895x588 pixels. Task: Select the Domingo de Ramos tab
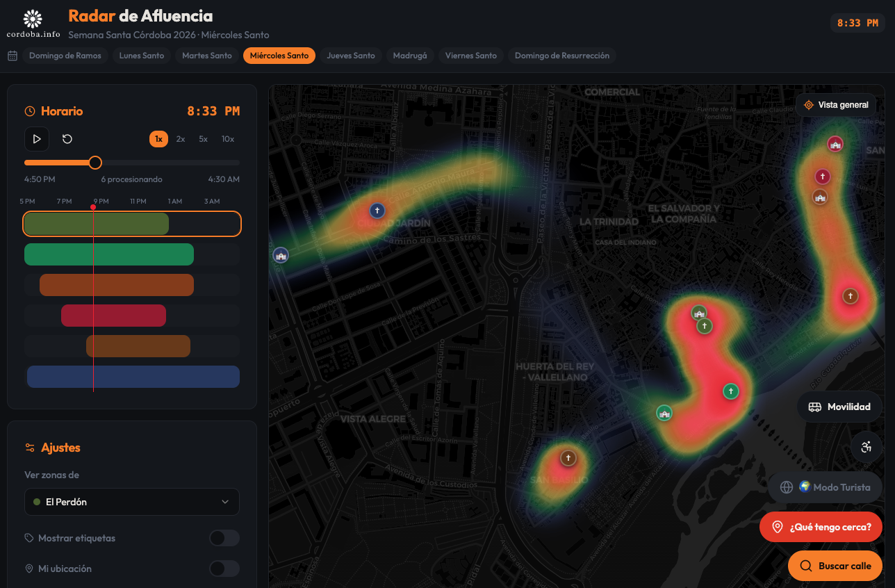65,56
